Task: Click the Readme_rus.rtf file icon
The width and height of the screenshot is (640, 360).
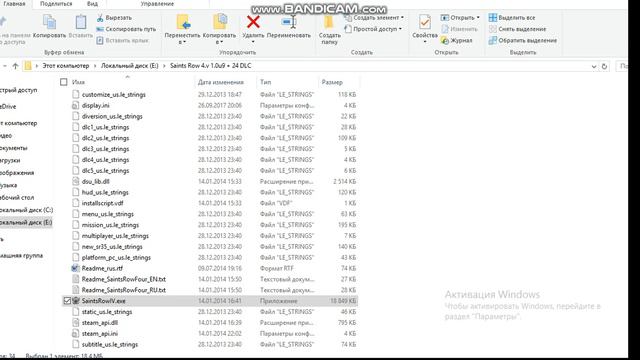Action: click(x=75, y=268)
